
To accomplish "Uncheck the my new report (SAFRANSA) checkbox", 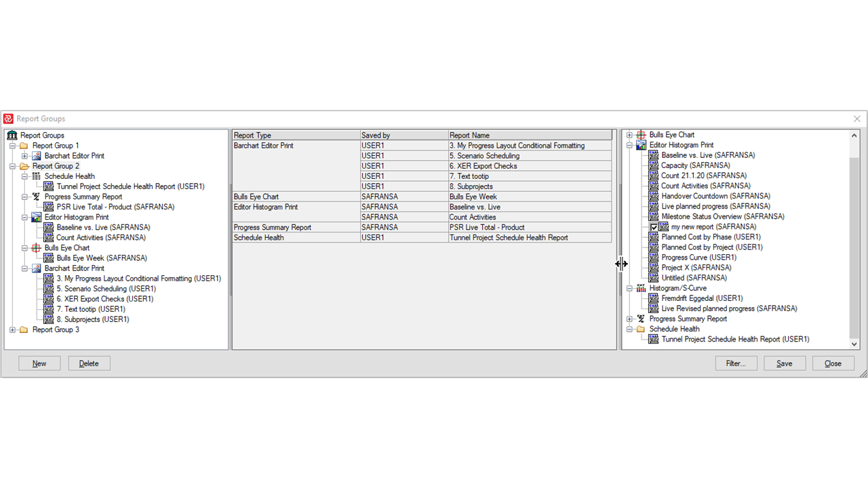I will coord(654,227).
